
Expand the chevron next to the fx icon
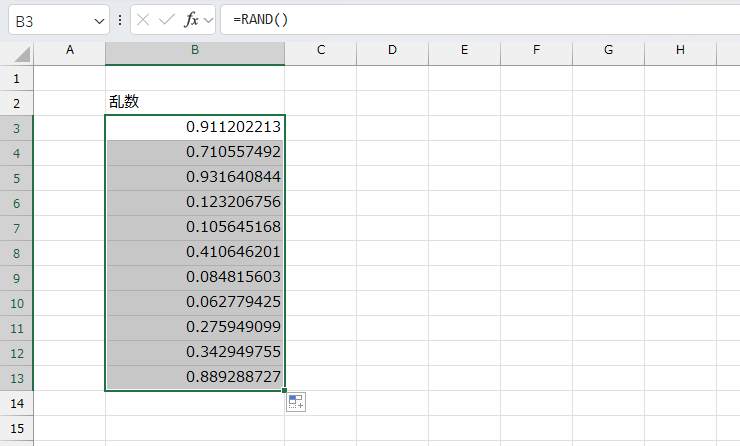click(207, 20)
